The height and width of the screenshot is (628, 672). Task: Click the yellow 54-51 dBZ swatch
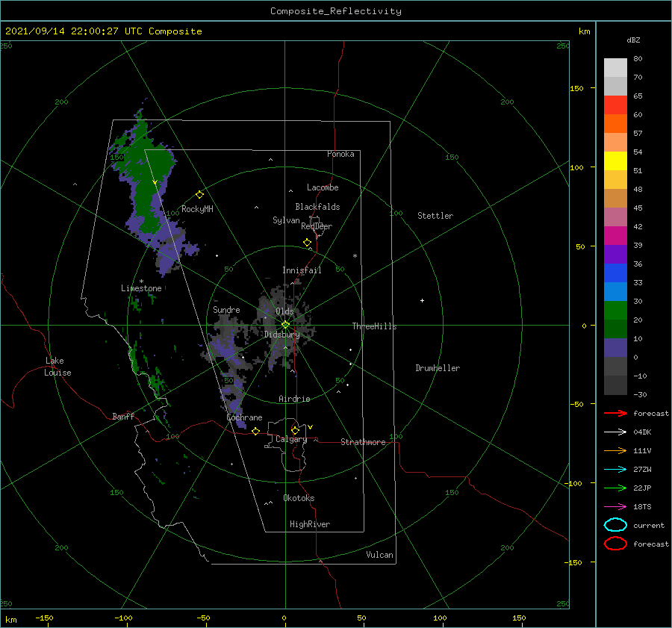(x=615, y=161)
